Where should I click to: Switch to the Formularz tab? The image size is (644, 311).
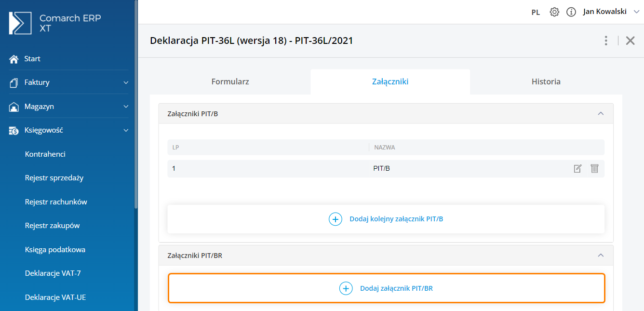pyautogui.click(x=230, y=81)
